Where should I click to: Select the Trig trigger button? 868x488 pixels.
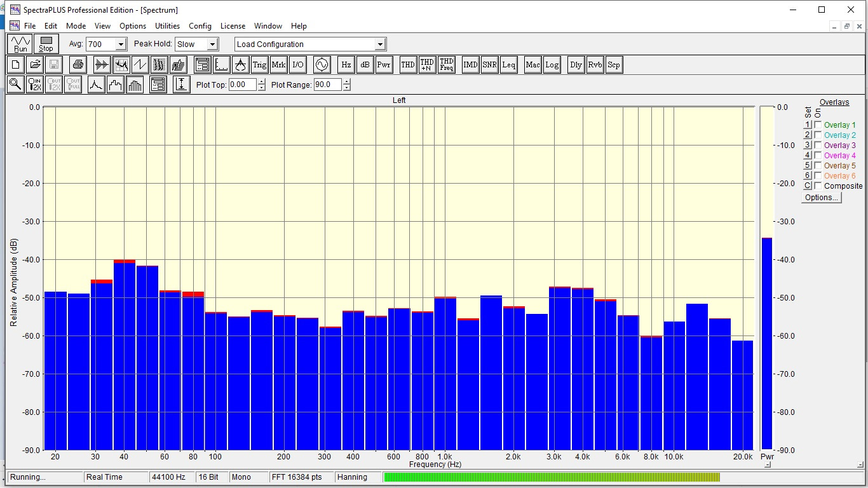point(259,64)
